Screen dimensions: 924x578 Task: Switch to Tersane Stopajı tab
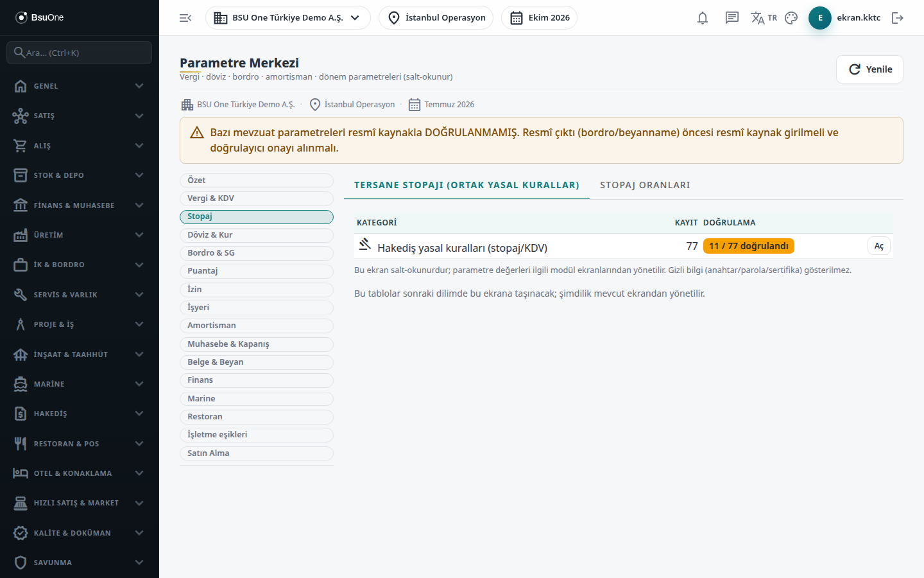[466, 185]
